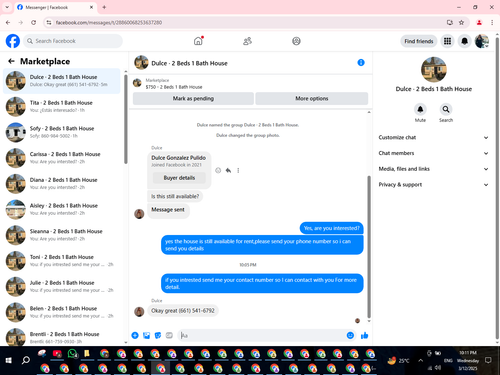
Task: Open Diana - 2 Beds 1 Bath House chat
Action: [62, 183]
